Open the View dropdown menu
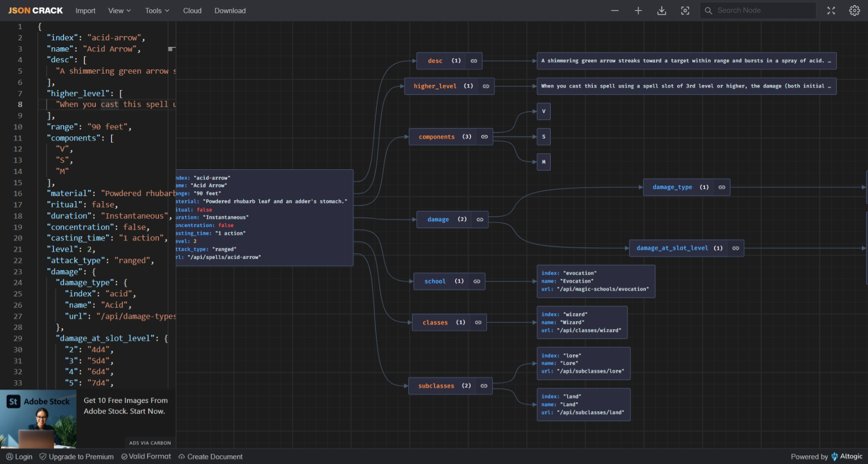Screen dimensions: 868x464 click(x=119, y=10)
